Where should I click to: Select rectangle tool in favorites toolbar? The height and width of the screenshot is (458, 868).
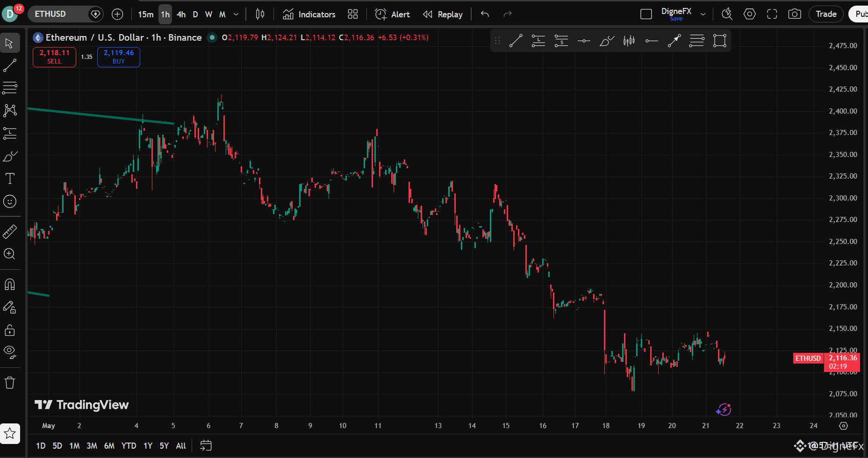(720, 41)
